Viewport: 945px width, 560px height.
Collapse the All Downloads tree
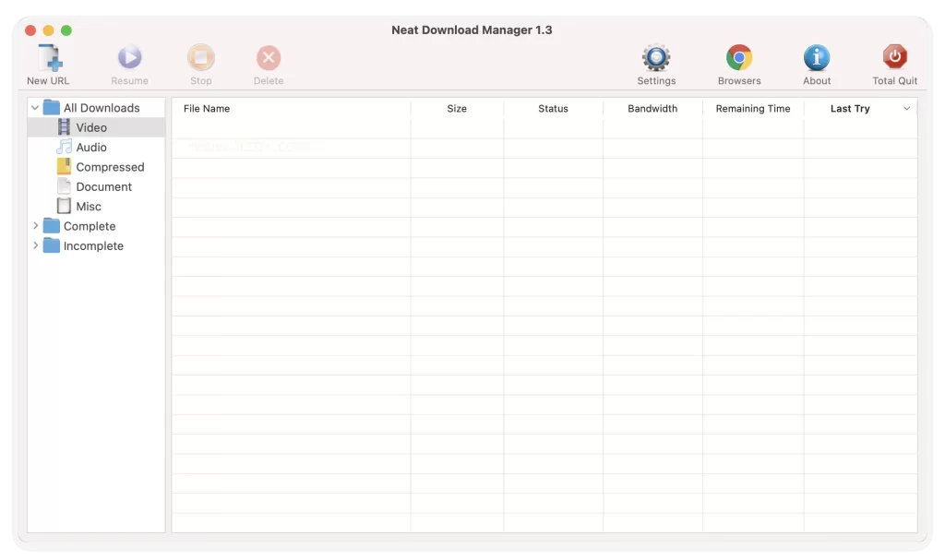[35, 107]
